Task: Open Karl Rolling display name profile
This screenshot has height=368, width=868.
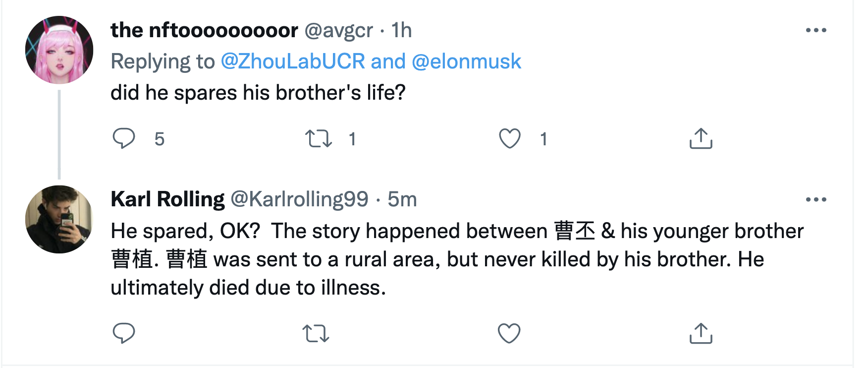Action: (x=167, y=199)
